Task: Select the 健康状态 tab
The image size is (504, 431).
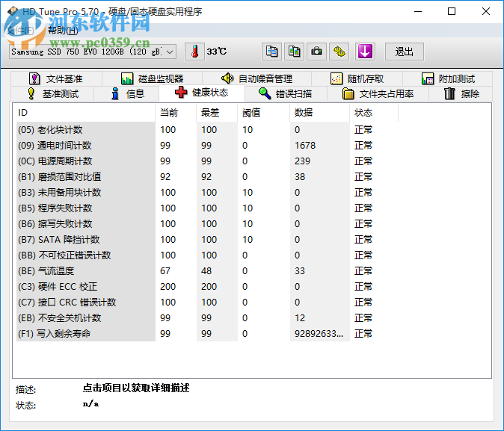Action: [202, 93]
